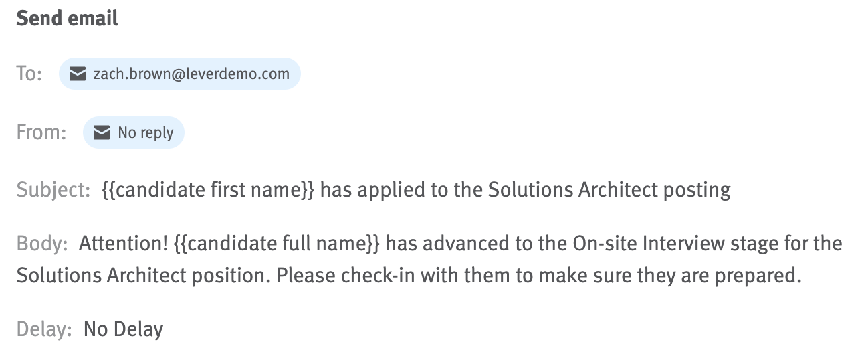Click the Subject: label
868x360 pixels.
click(53, 191)
